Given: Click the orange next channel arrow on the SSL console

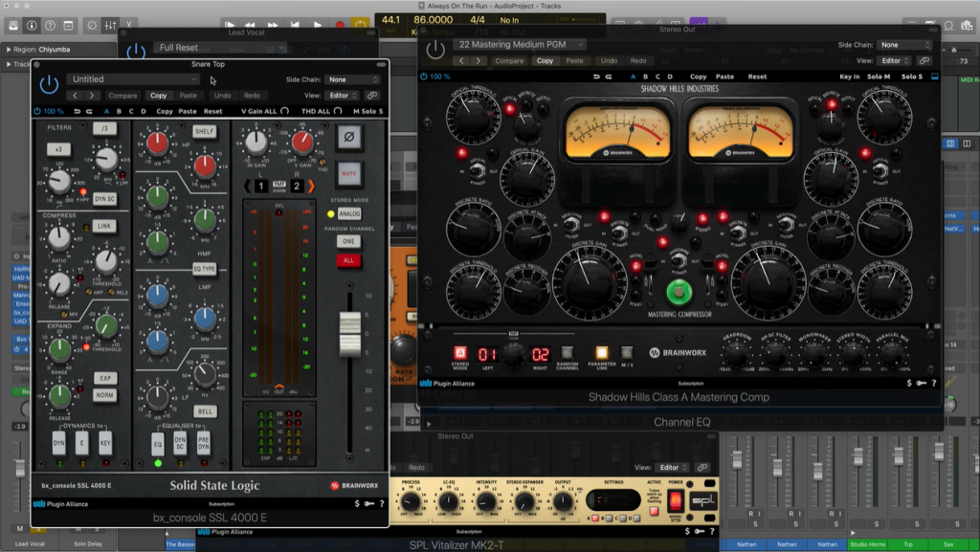Looking at the screenshot, I should tap(311, 186).
